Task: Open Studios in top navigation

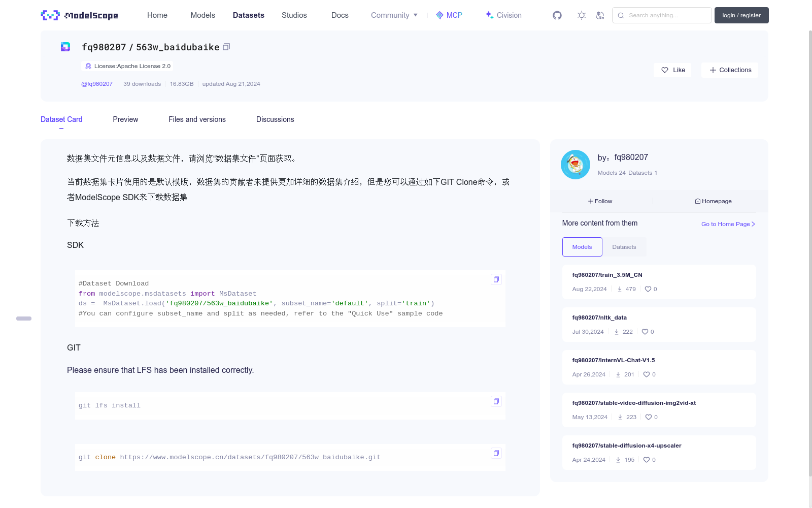Action: (294, 15)
